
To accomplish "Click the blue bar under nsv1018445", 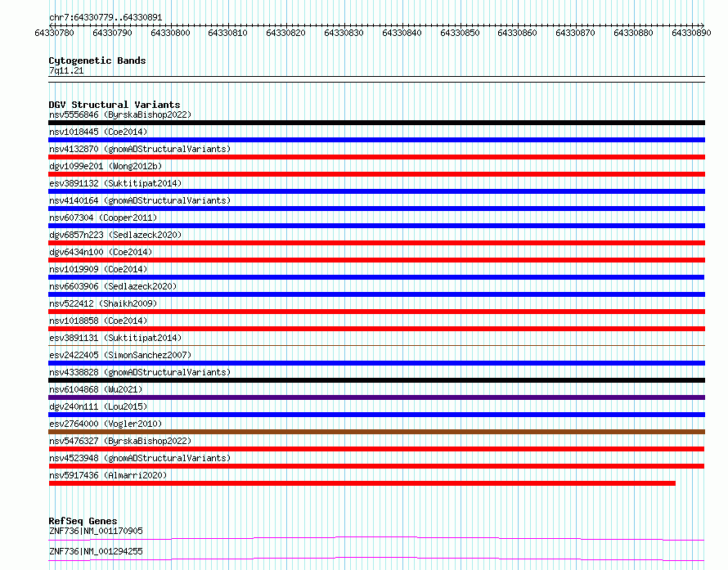I will (x=376, y=140).
